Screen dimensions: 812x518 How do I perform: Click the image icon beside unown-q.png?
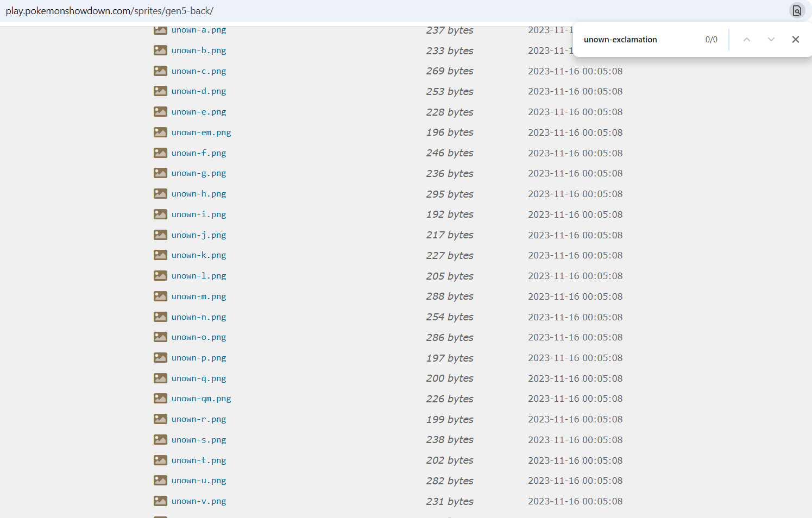[160, 378]
